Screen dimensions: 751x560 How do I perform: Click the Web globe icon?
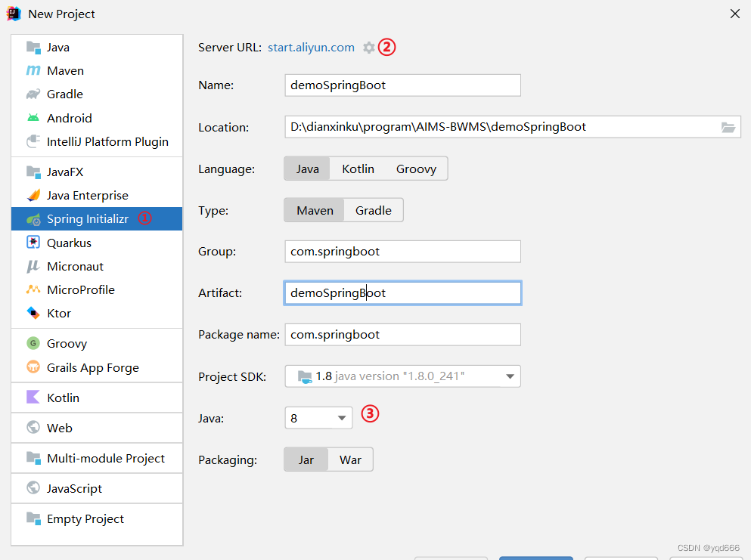point(33,428)
